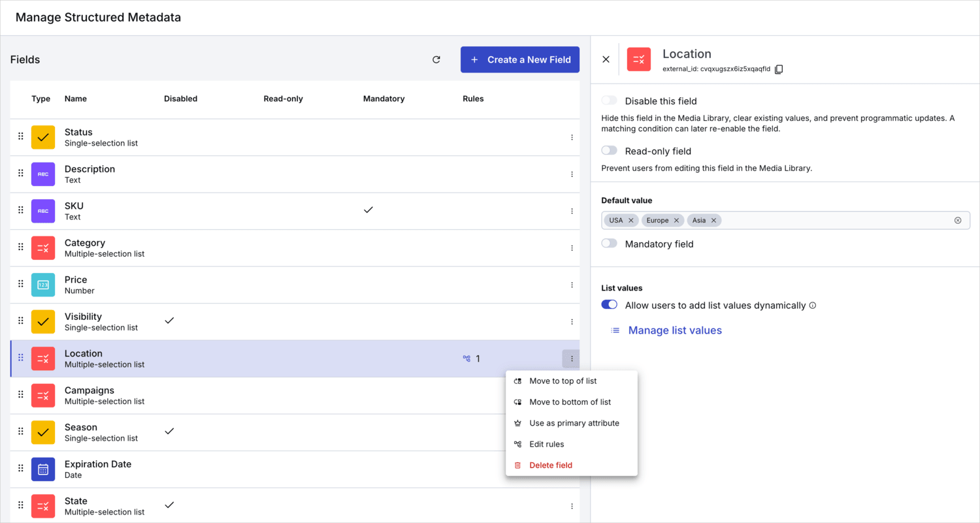Click the drag handle of Status row
The width and height of the screenshot is (980, 523).
(x=20, y=136)
